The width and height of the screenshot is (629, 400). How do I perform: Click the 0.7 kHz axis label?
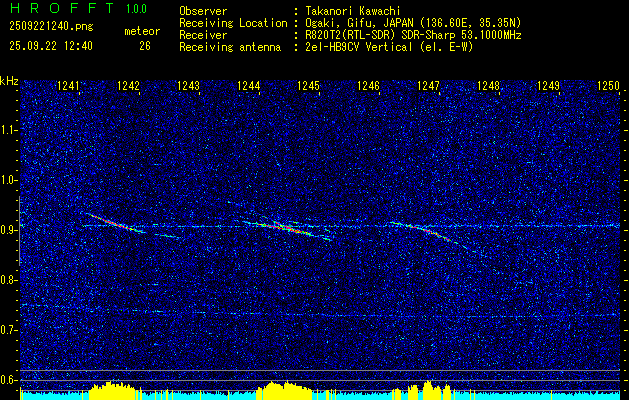pyautogui.click(x=9, y=330)
